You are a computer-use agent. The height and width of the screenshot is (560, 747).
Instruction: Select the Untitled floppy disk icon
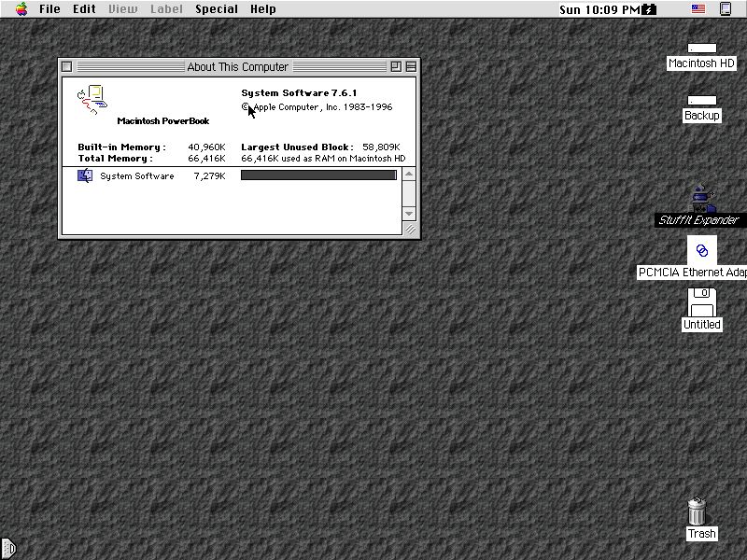pyautogui.click(x=701, y=302)
